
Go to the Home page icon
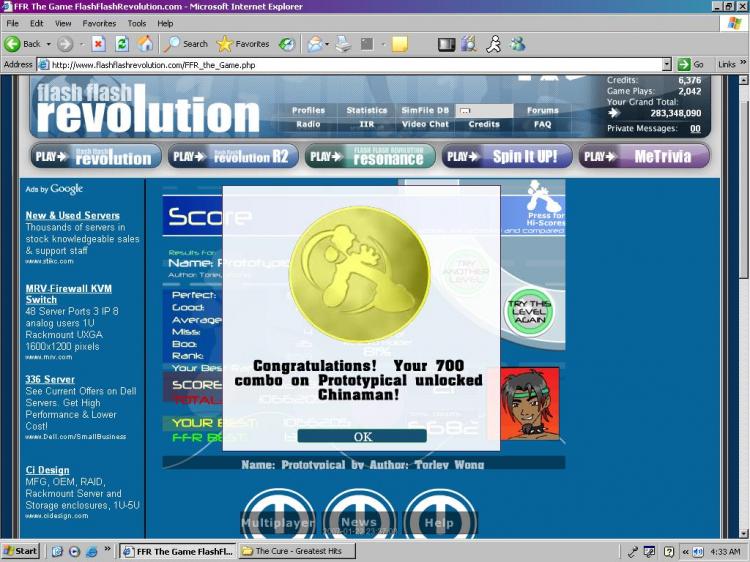(x=145, y=44)
